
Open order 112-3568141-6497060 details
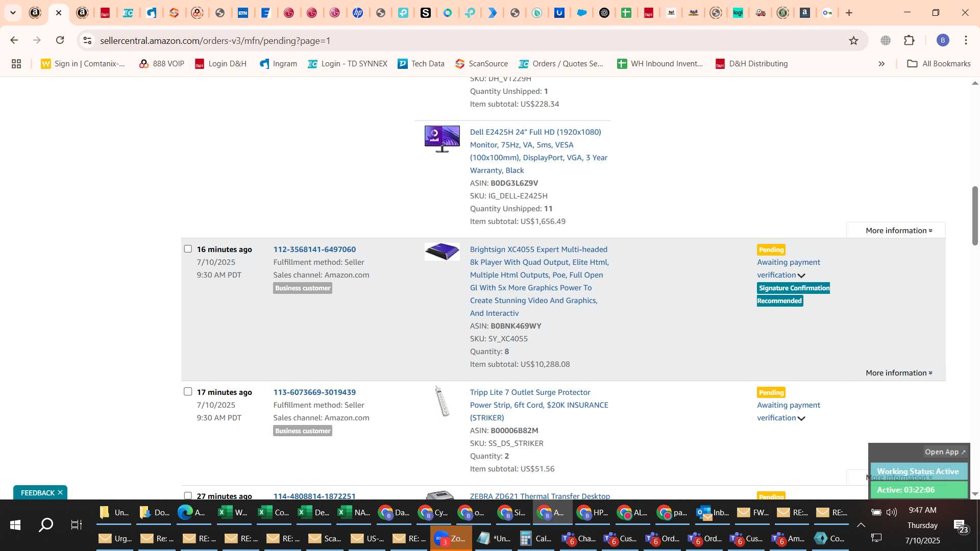click(314, 249)
